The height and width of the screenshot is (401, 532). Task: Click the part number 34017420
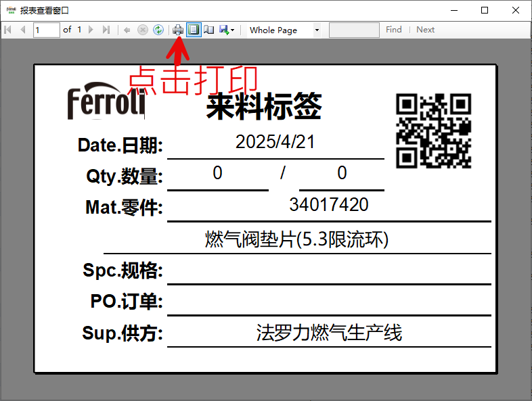329,205
